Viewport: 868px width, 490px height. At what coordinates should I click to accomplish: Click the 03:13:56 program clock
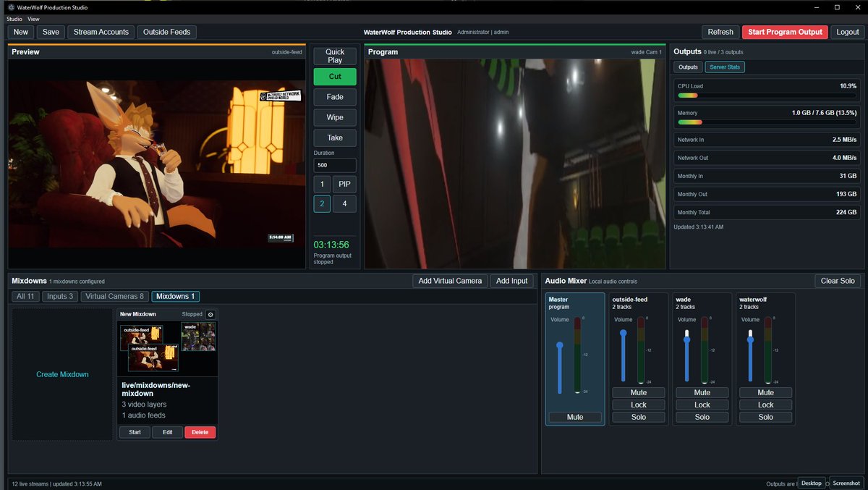point(331,245)
